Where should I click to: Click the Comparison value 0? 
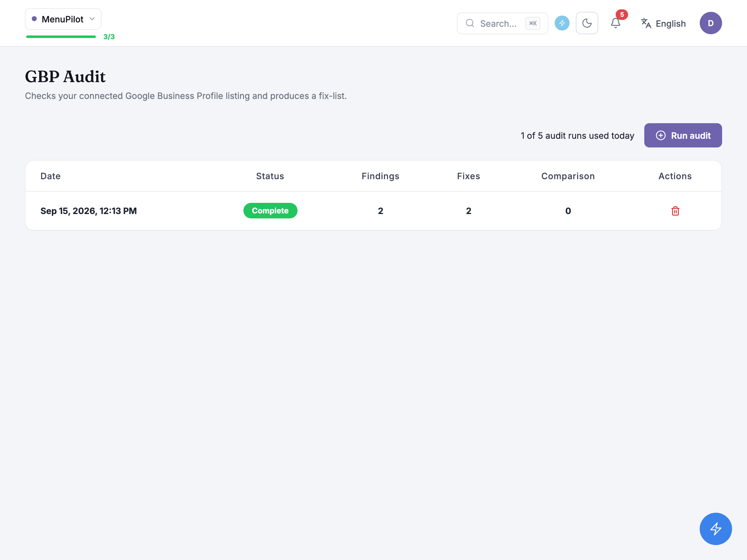pyautogui.click(x=568, y=211)
